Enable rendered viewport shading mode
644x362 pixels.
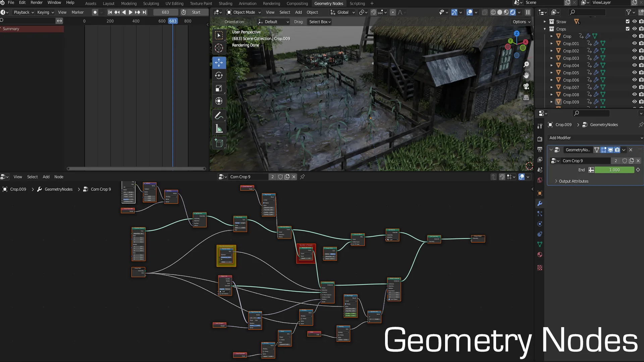(513, 12)
